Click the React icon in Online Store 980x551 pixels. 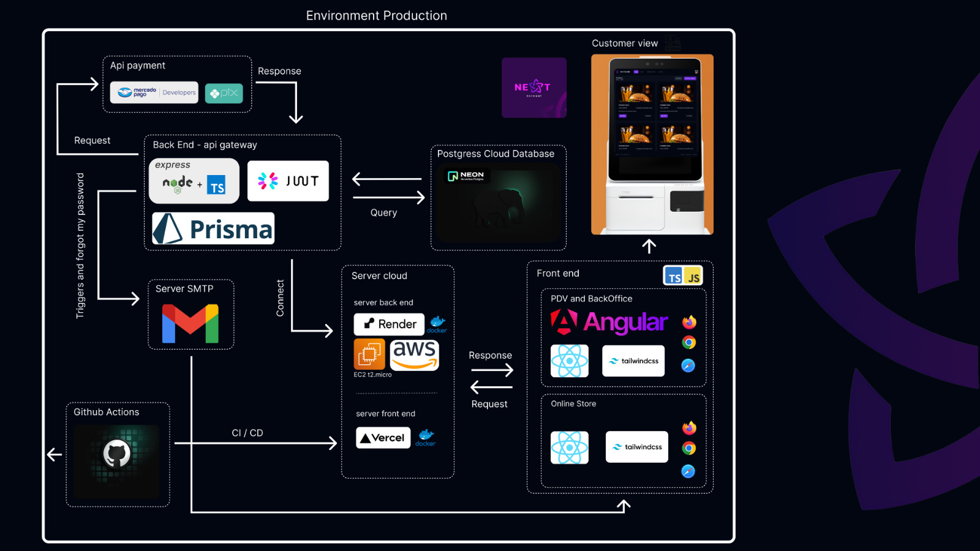(x=570, y=448)
